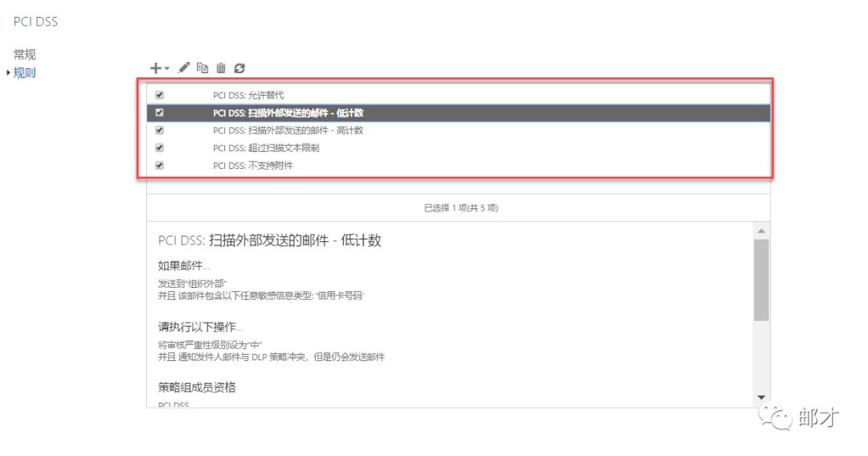Select the 规则 tab in left navigation
This screenshot has height=456, width=868.
[24, 73]
